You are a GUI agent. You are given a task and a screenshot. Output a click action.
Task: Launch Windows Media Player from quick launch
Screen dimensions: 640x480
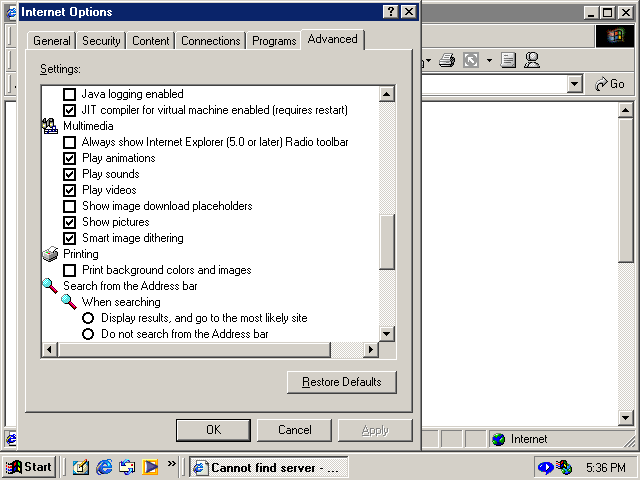tap(150, 467)
